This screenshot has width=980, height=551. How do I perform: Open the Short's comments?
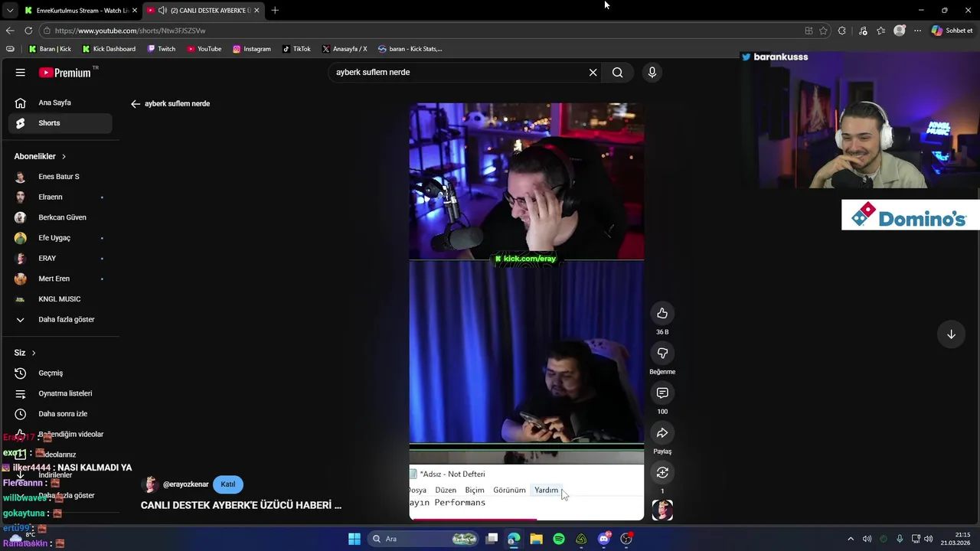tap(662, 393)
